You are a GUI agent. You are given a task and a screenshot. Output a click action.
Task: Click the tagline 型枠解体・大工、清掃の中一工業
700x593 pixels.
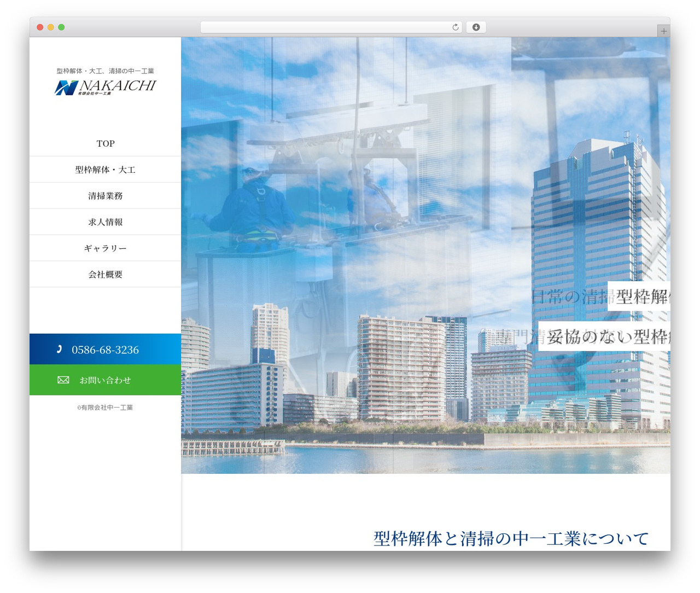coord(105,71)
